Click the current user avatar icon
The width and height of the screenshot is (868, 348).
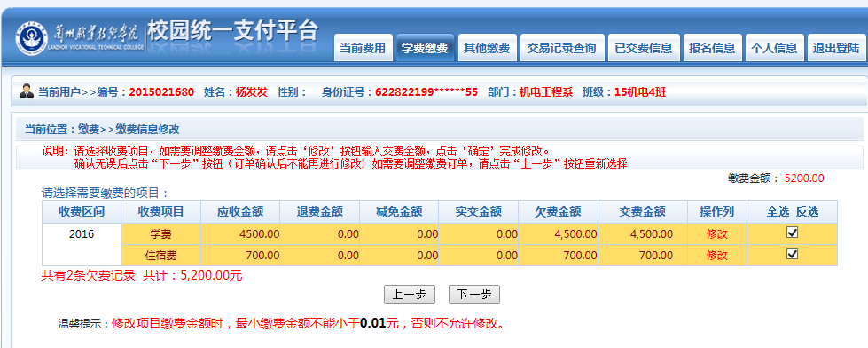26,91
